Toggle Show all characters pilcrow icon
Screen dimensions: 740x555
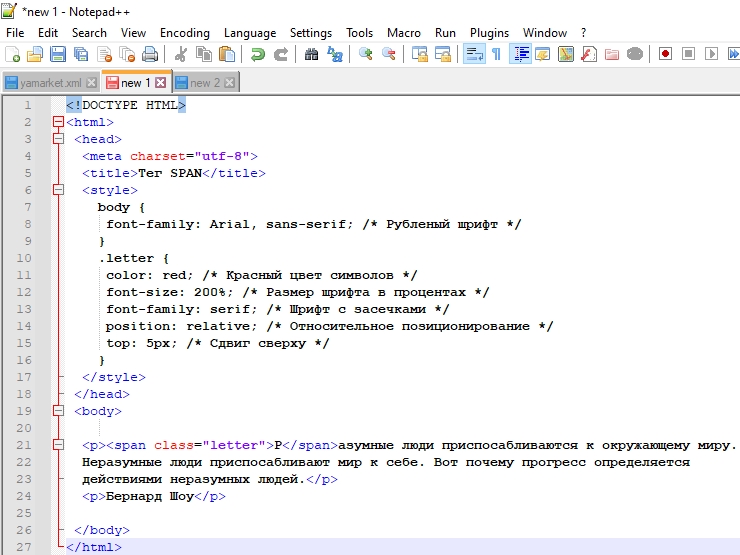(496, 55)
